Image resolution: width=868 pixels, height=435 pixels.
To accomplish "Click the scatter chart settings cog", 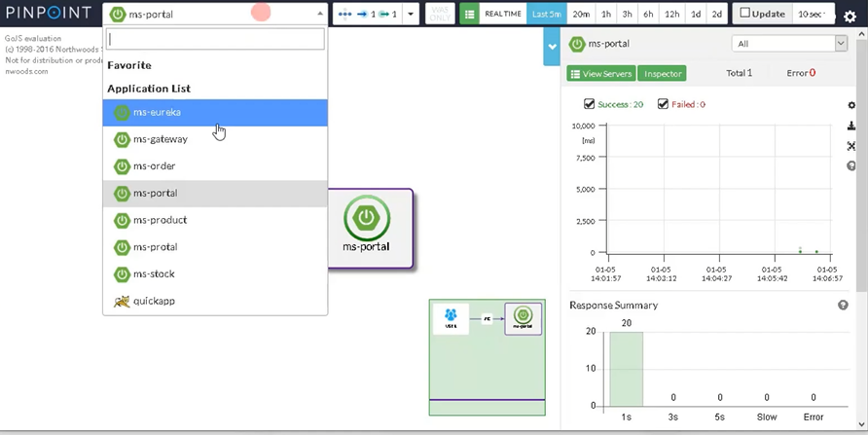I will [851, 105].
